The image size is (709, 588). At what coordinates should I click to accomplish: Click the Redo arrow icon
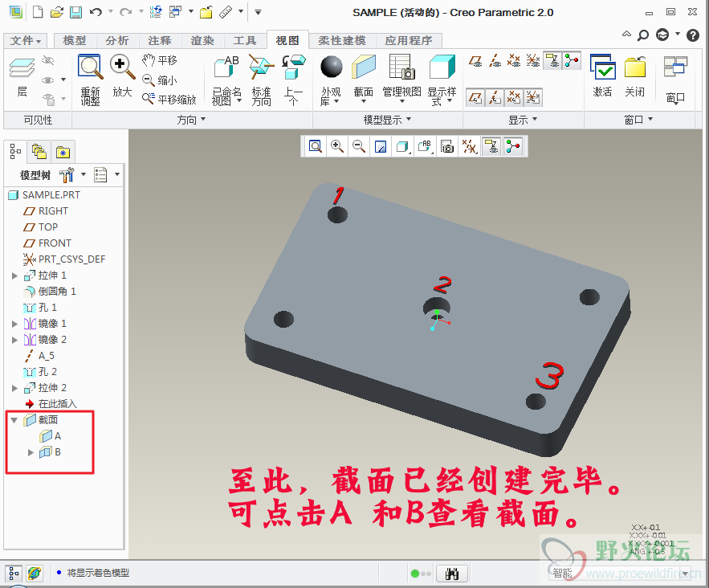tap(125, 12)
